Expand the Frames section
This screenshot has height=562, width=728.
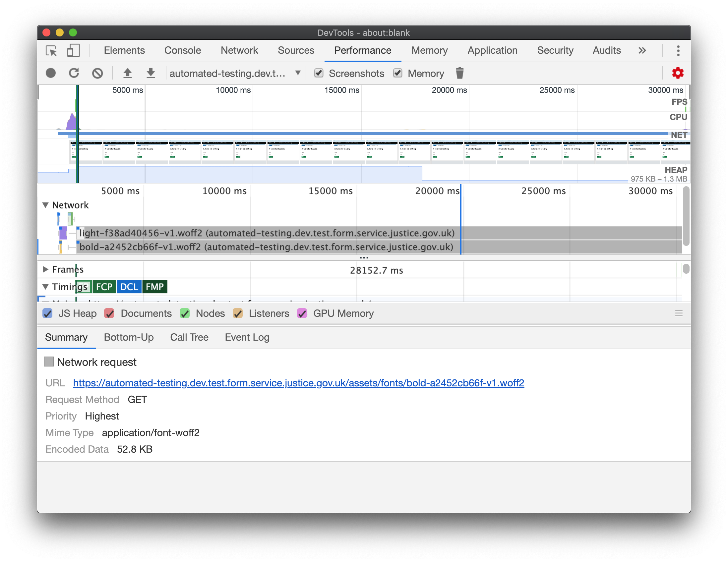pyautogui.click(x=46, y=269)
